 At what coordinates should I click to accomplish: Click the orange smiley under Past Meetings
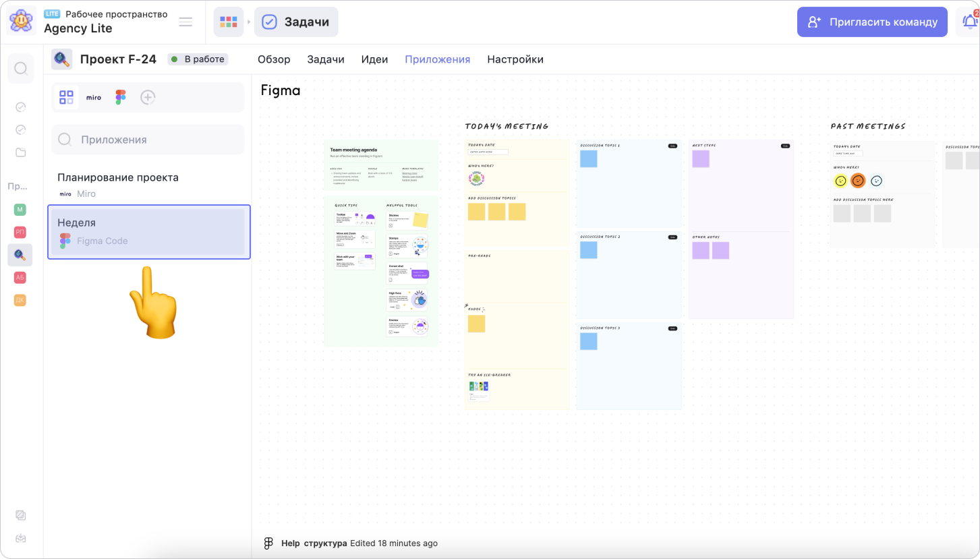[x=858, y=181]
